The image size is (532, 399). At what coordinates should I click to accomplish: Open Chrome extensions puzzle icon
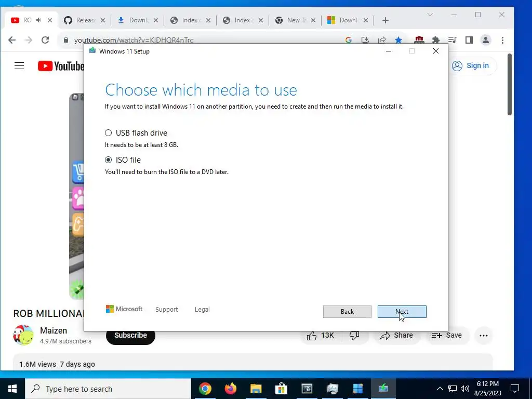click(436, 40)
